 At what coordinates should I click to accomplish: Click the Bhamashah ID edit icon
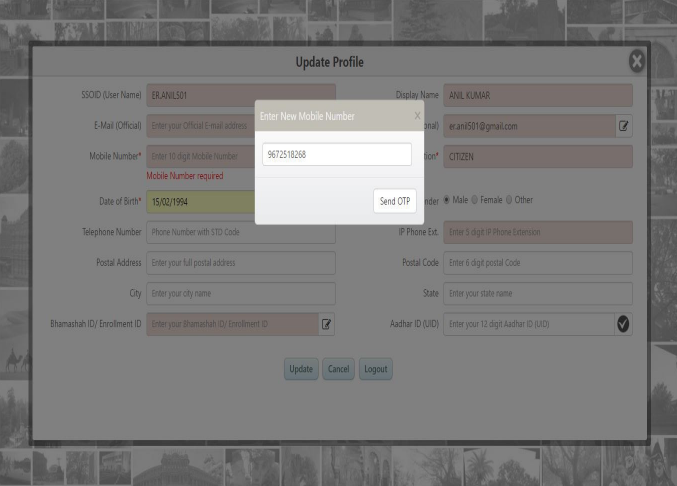tap(326, 324)
